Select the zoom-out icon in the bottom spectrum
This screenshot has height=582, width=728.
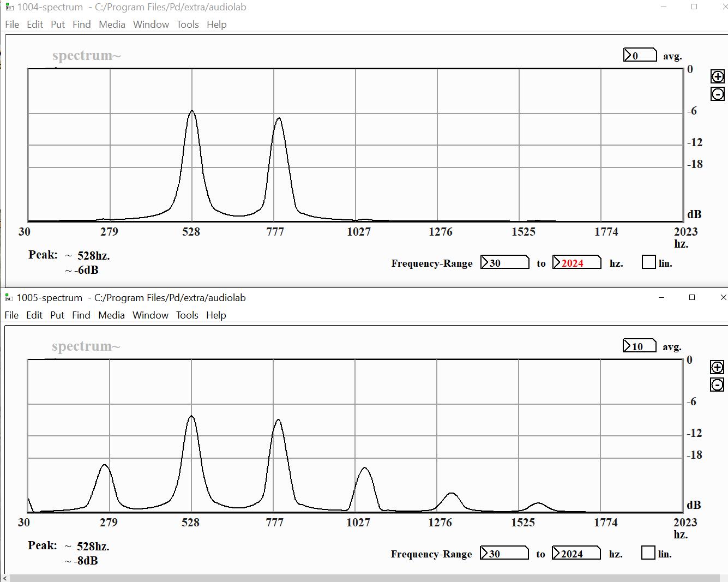pos(716,385)
